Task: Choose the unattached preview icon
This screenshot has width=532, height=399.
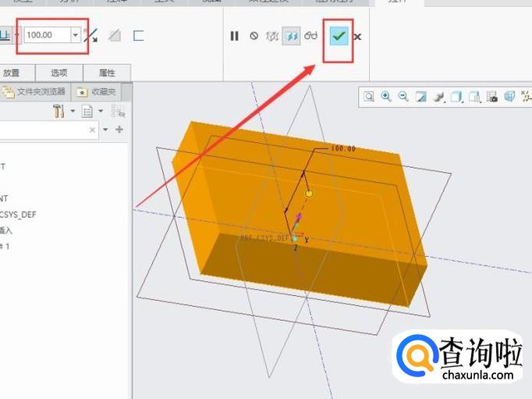Action: [272, 36]
